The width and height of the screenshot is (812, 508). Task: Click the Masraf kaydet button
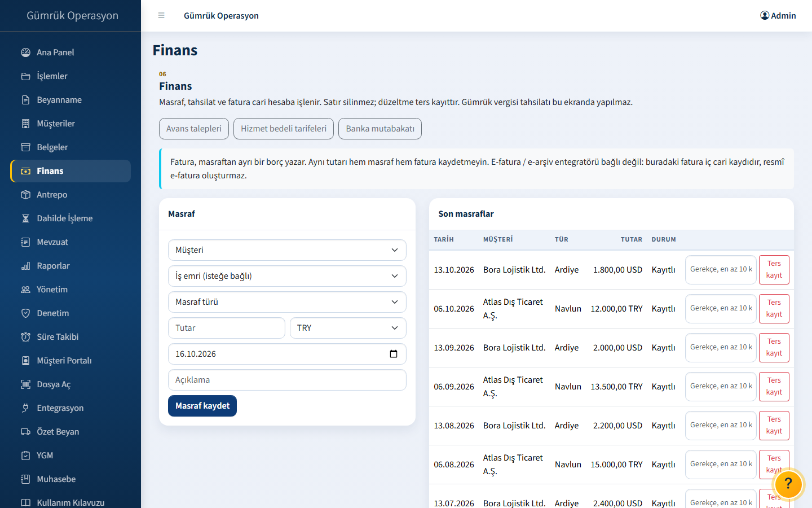[x=202, y=406]
